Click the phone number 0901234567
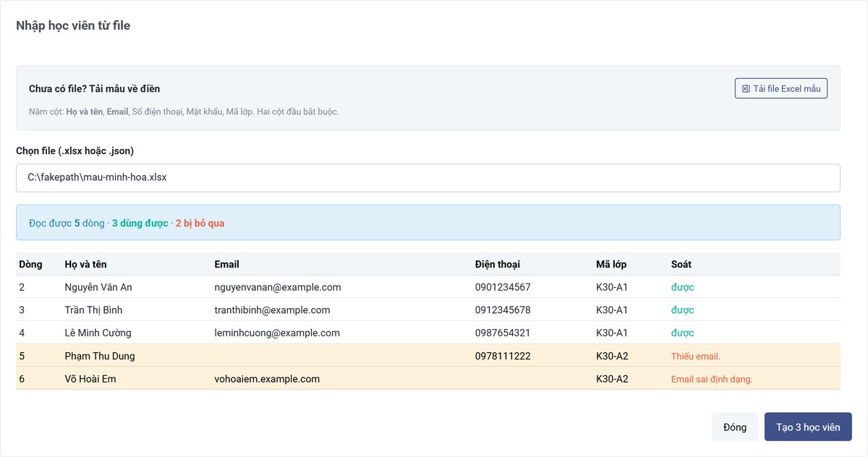 tap(503, 287)
